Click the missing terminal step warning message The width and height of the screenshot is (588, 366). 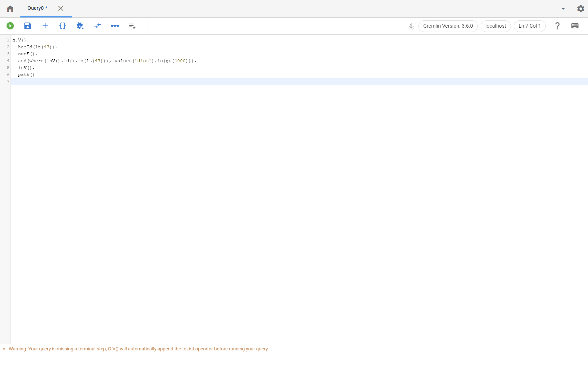pyautogui.click(x=139, y=349)
